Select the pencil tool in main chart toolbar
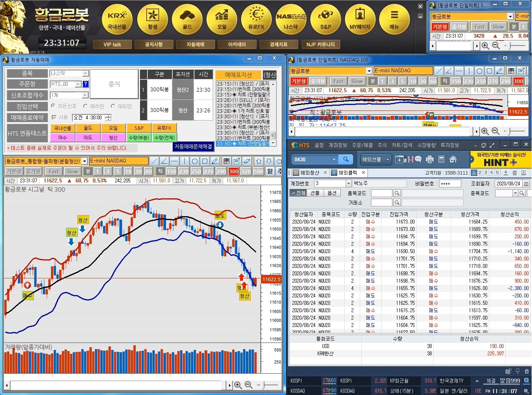 215,161
